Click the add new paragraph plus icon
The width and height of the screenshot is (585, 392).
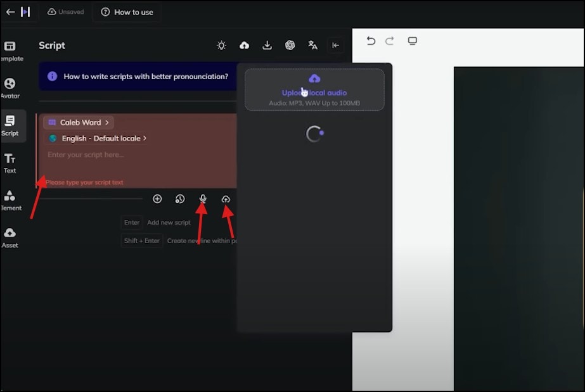point(157,198)
